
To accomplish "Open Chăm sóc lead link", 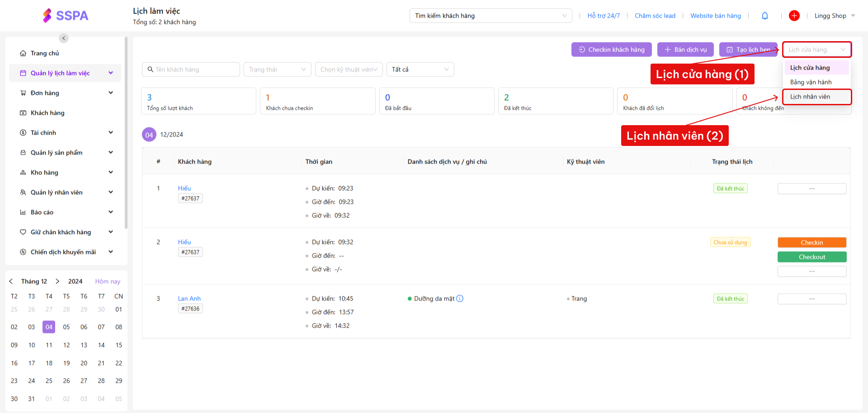I will (655, 16).
